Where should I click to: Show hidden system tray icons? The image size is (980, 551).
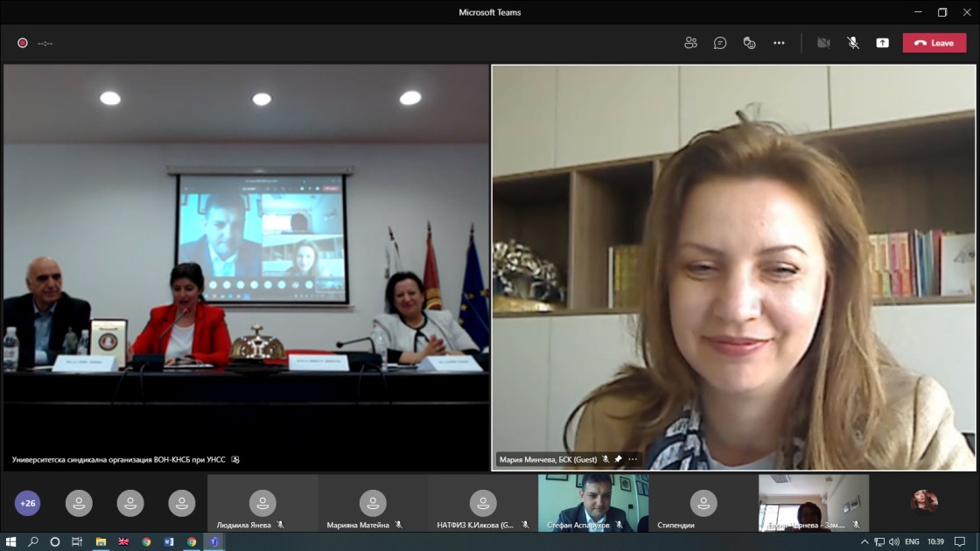click(864, 542)
